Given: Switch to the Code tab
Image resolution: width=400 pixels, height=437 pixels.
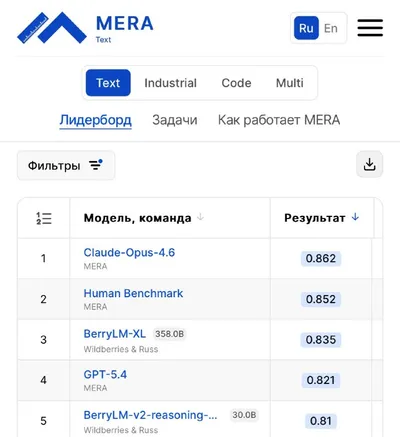Looking at the screenshot, I should click(236, 83).
